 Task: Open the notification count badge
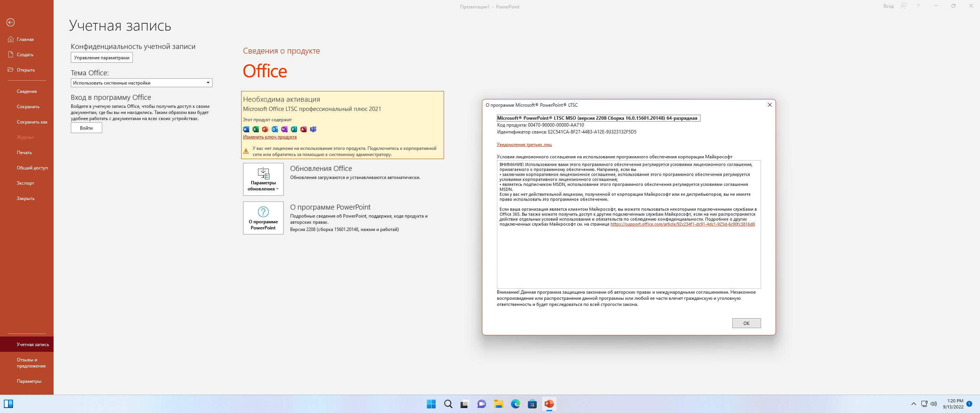coord(969,404)
